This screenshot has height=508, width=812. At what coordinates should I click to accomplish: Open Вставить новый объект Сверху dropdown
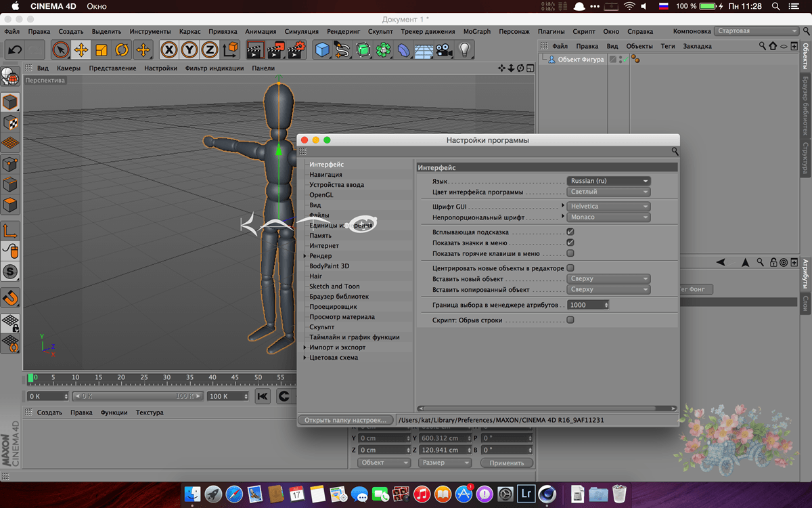pyautogui.click(x=609, y=278)
